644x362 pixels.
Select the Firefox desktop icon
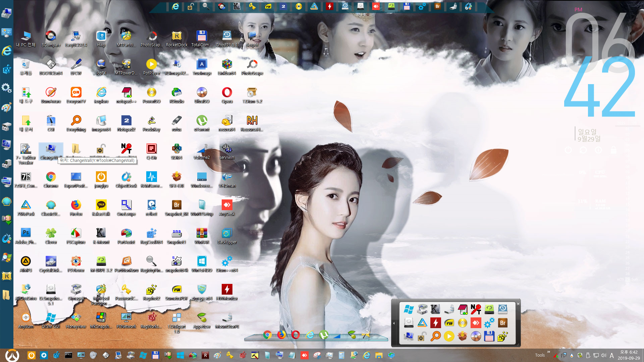pyautogui.click(x=76, y=207)
